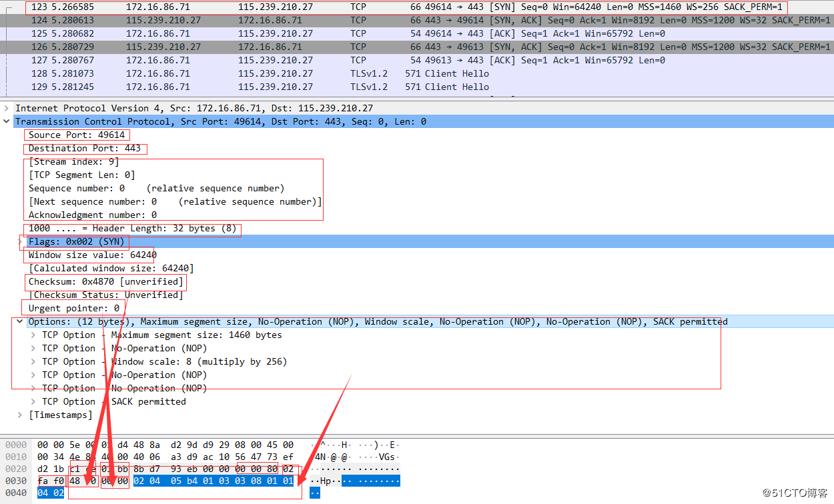Viewport: 834px width, 504px height.
Task: Click hex dump row at offset 0010
Action: point(165,457)
